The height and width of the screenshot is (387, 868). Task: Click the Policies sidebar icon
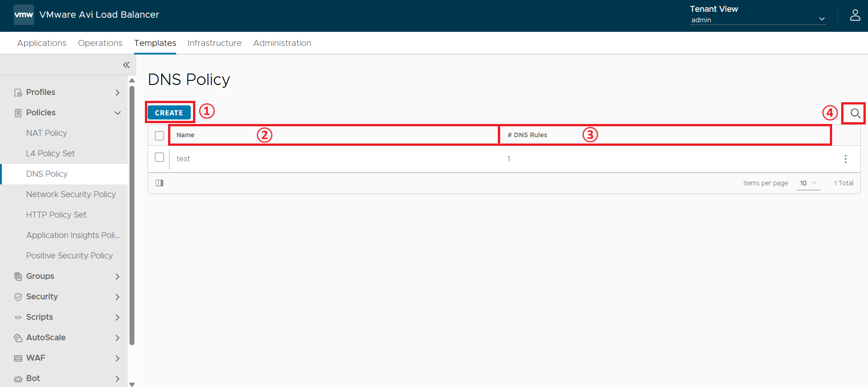(18, 113)
